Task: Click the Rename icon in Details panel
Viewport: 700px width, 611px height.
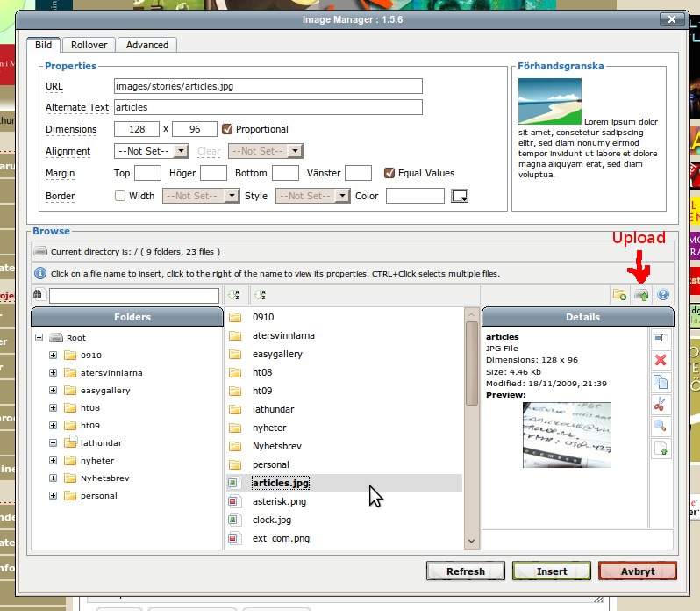Action: click(661, 338)
